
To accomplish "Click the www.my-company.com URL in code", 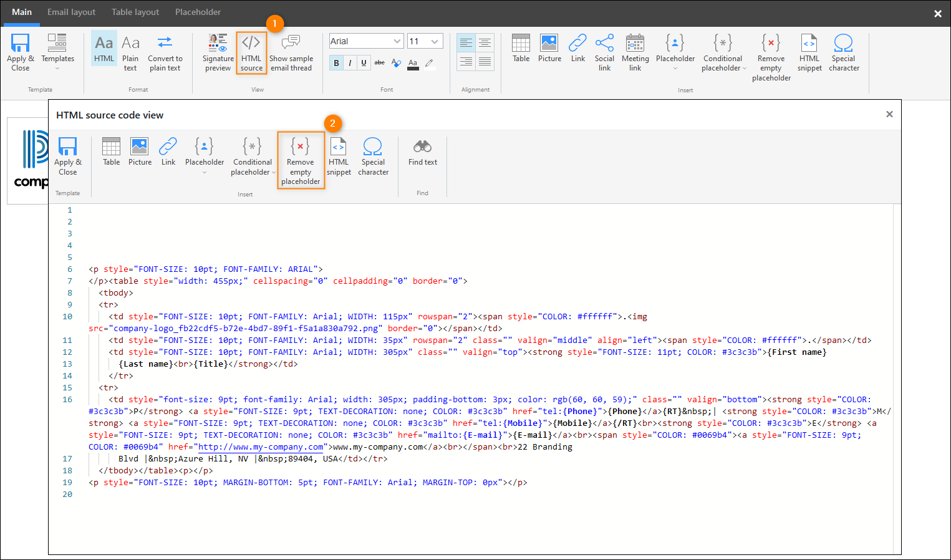I will click(261, 447).
